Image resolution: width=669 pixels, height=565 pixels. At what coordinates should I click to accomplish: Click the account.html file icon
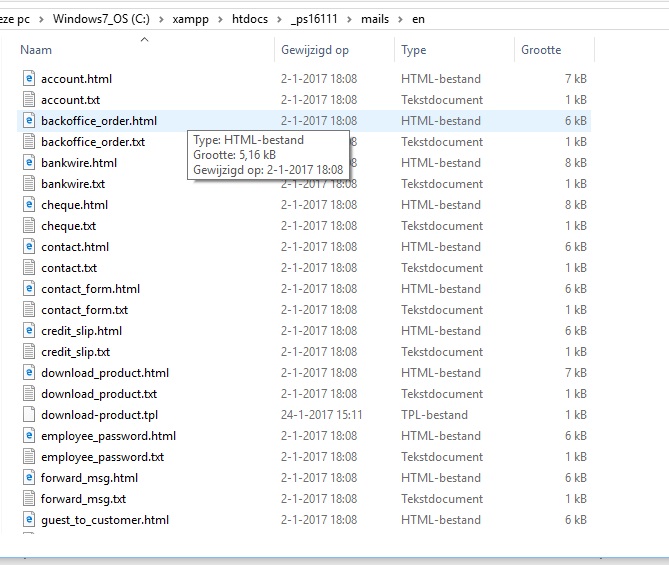[29, 79]
